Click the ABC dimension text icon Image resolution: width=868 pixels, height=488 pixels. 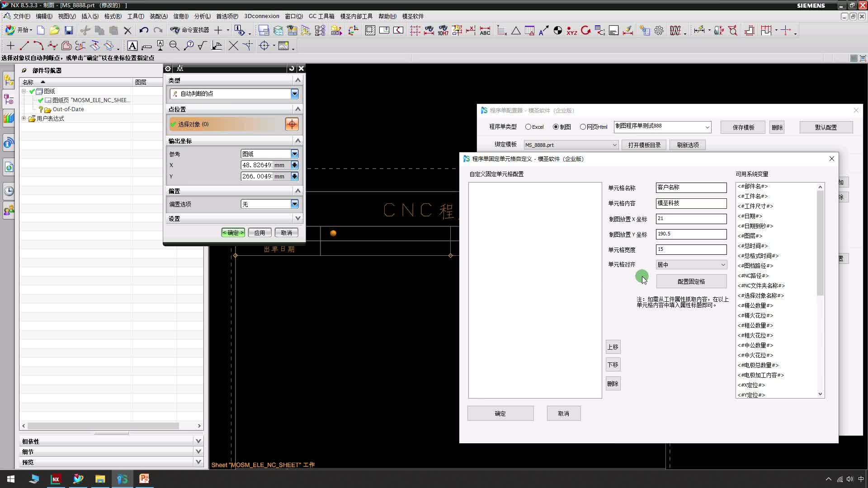point(485,30)
